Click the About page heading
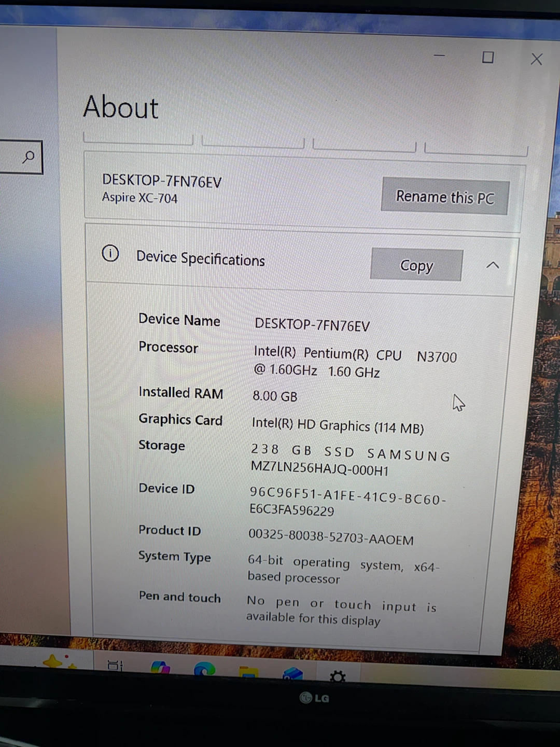 (121, 107)
